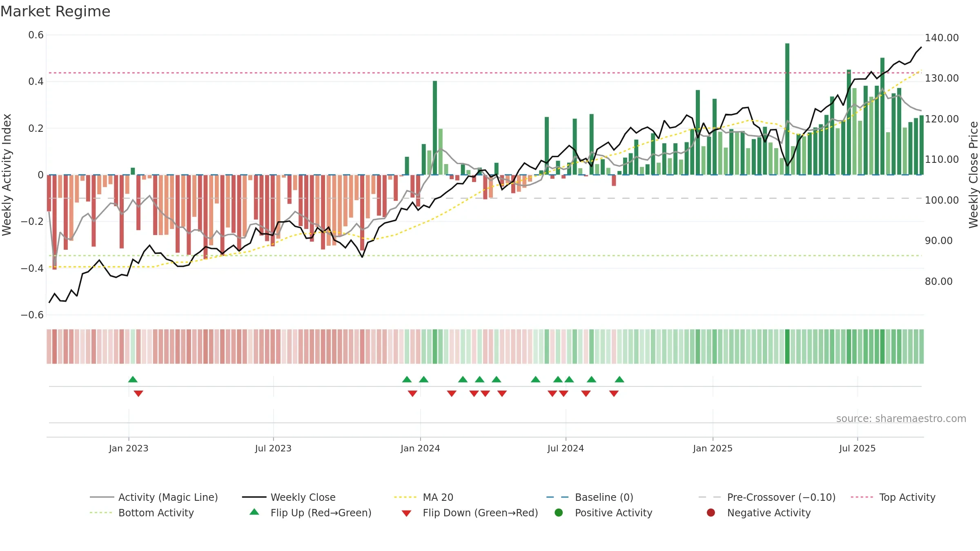980x551 pixels.
Task: Click the Weekly Activity Index axis title
Action: click(x=7, y=175)
